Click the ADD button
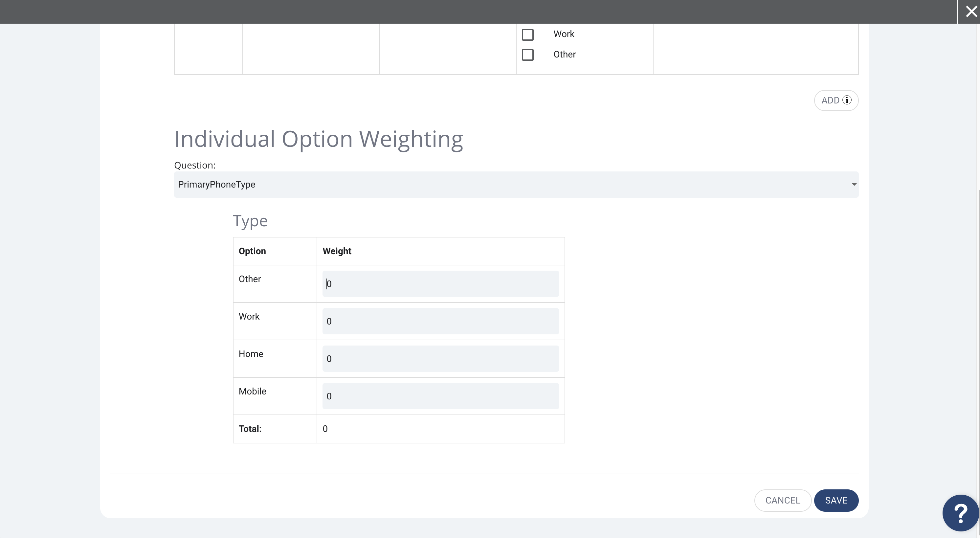This screenshot has width=980, height=538. (836, 101)
